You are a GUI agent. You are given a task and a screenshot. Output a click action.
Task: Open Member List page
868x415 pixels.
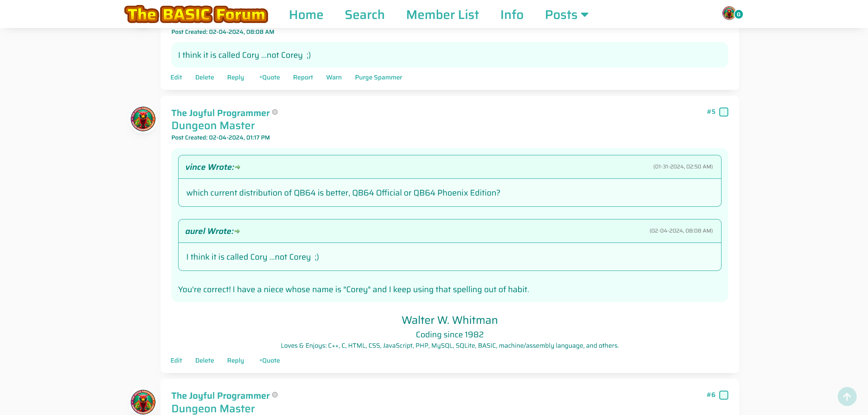coord(443,15)
